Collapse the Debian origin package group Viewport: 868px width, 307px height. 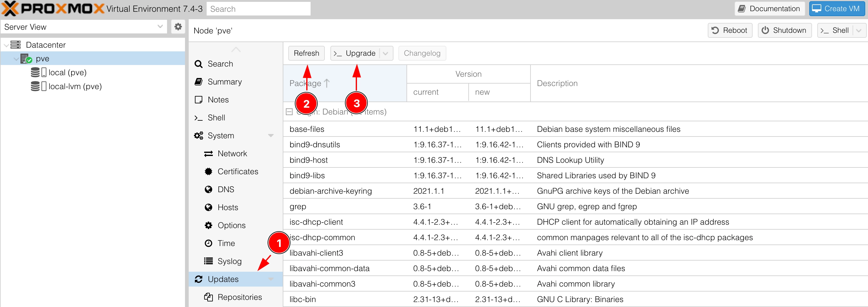point(289,112)
